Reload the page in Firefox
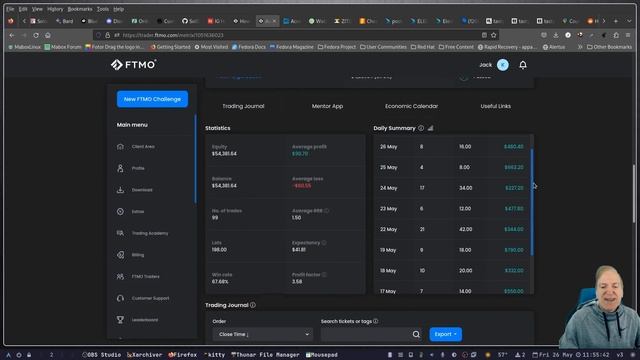The height and width of the screenshot is (360, 640). (x=36, y=35)
